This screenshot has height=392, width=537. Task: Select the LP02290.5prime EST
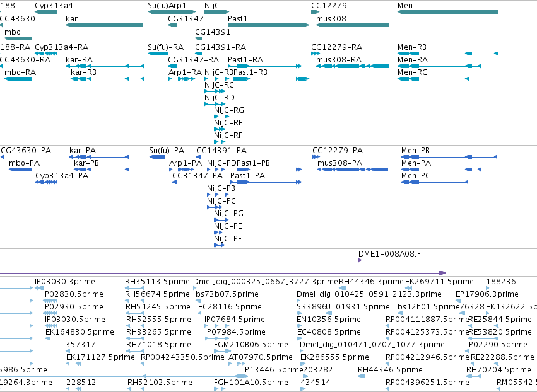point(466,351)
